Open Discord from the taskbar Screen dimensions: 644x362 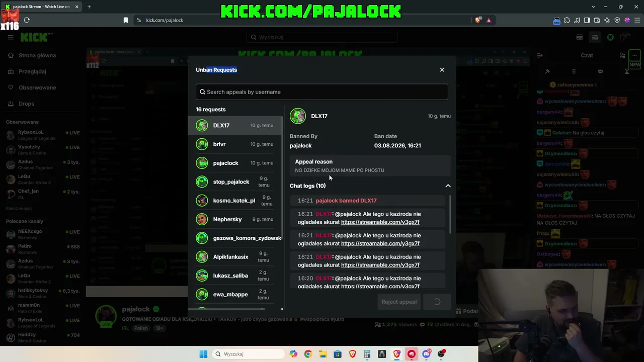point(427,354)
